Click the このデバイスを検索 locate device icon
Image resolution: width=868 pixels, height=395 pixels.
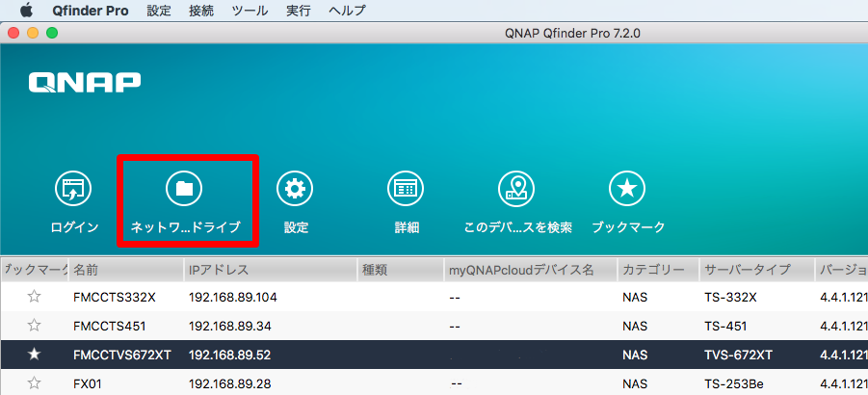(516, 189)
